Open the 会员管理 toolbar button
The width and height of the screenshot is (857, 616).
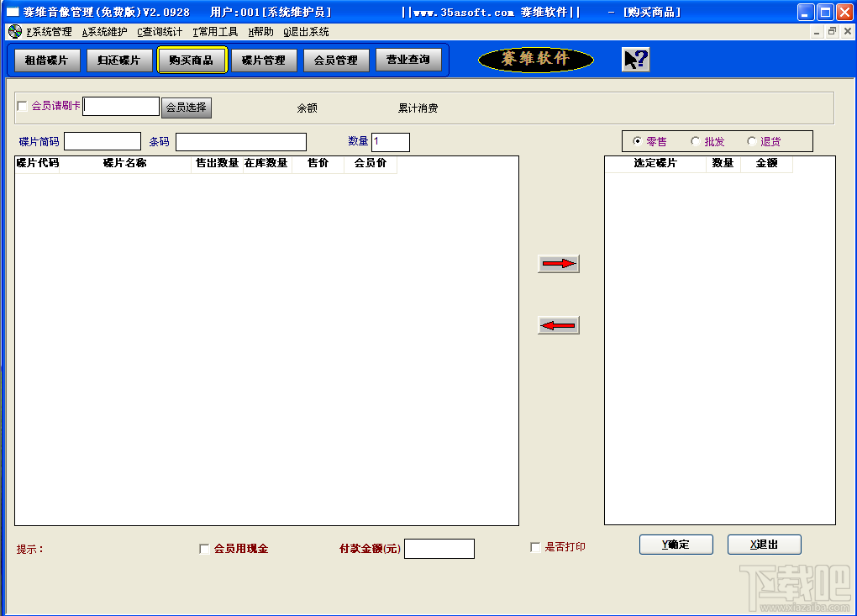pos(336,61)
